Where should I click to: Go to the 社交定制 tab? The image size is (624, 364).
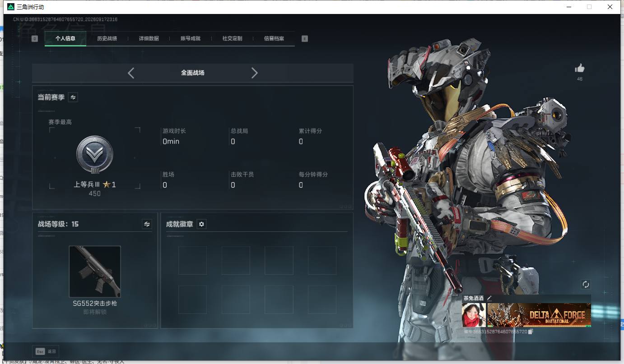(233, 38)
